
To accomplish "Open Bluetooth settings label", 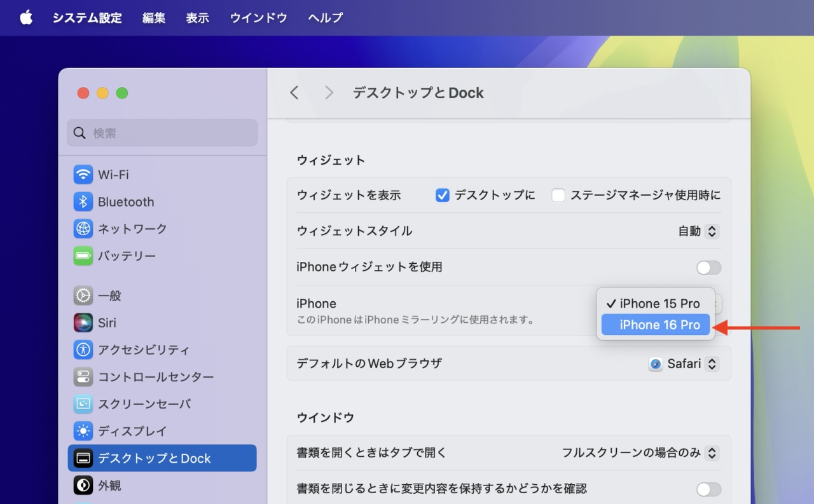I will [x=126, y=201].
